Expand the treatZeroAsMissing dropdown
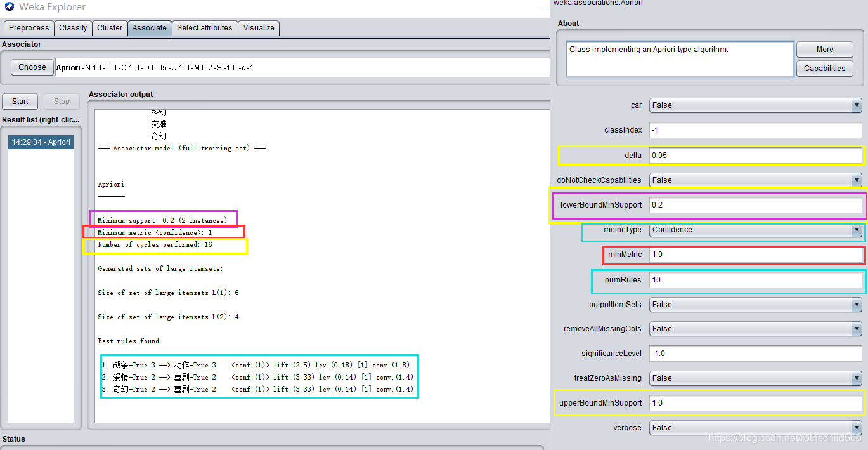The height and width of the screenshot is (450, 868). [756, 378]
